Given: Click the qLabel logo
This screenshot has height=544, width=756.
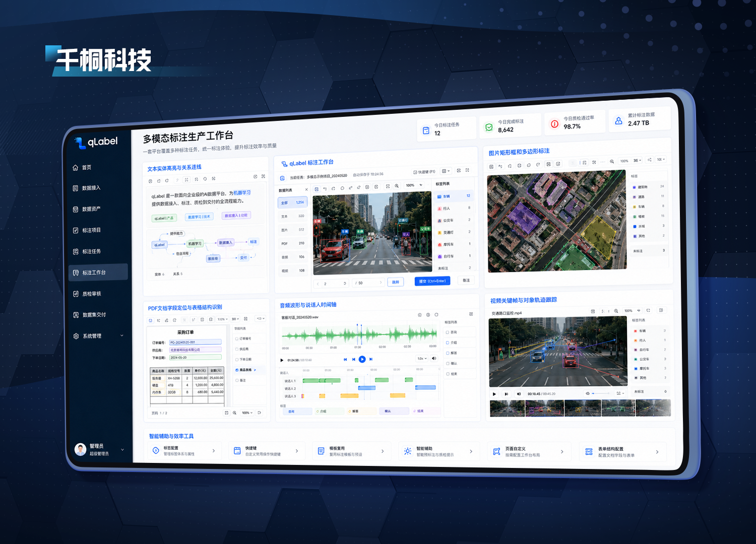Looking at the screenshot, I should pos(96,142).
